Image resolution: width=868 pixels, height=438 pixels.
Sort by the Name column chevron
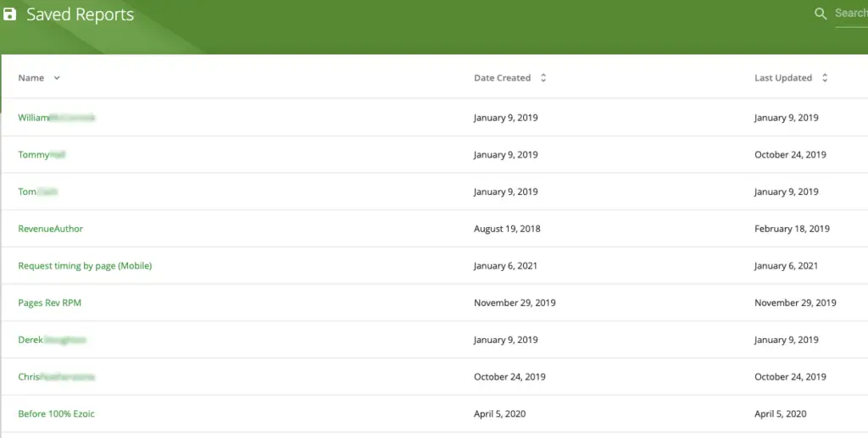[57, 78]
